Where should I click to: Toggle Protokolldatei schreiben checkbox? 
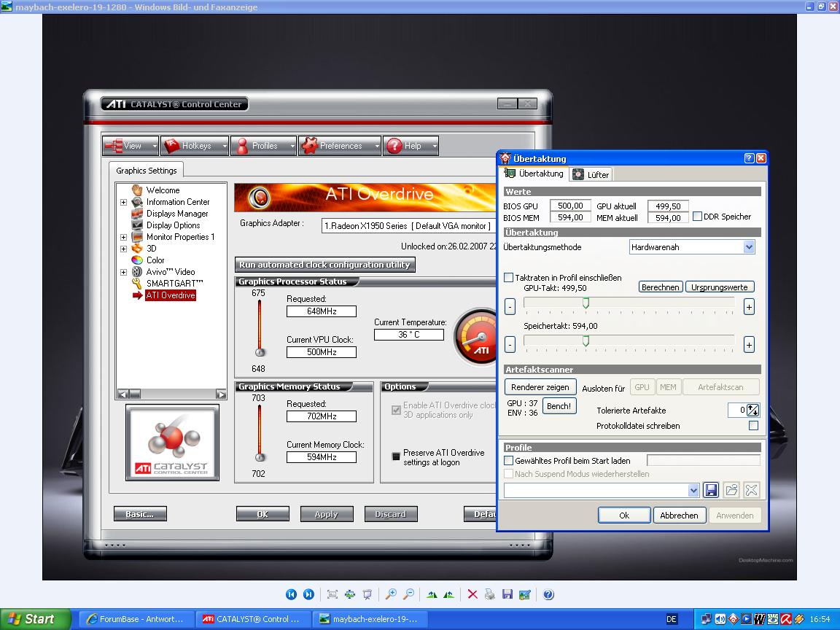point(753,425)
